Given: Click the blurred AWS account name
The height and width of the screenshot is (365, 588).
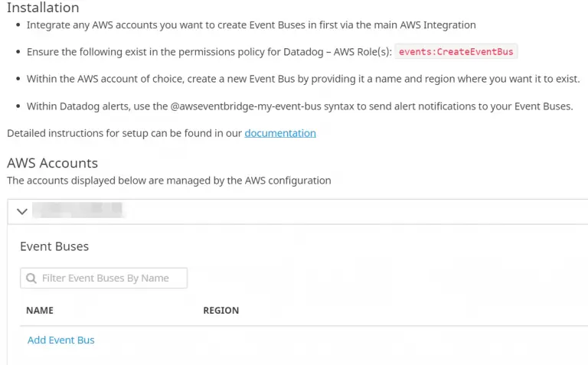Looking at the screenshot, I should pyautogui.click(x=77, y=210).
